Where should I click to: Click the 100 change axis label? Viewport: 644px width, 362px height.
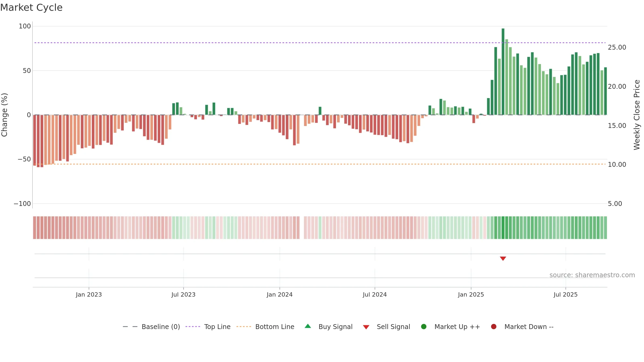click(25, 26)
